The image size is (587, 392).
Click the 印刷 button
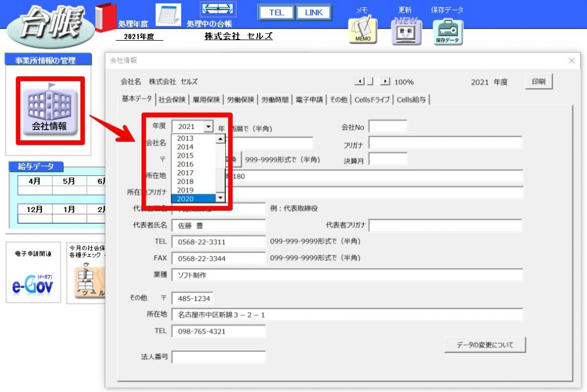click(x=539, y=81)
